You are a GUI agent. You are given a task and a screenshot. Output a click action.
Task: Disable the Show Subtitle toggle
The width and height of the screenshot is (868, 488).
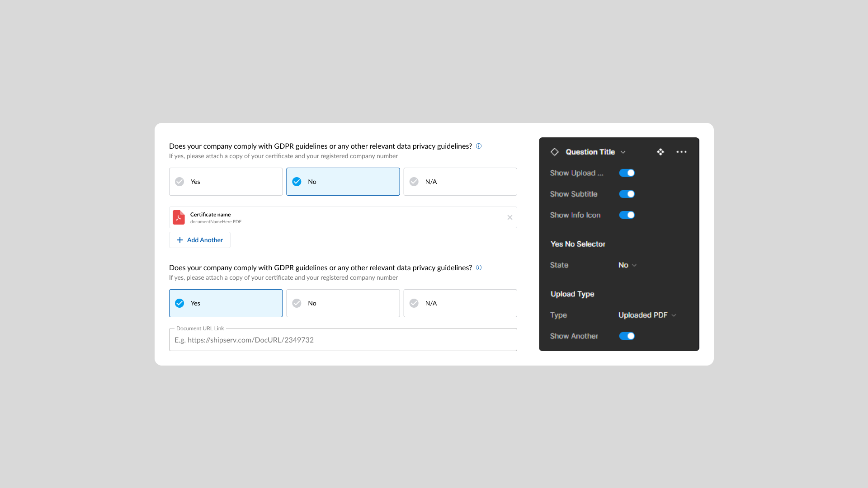627,194
